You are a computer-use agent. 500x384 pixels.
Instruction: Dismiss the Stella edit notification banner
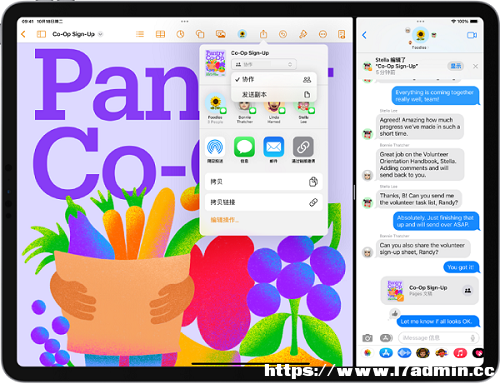click(475, 66)
